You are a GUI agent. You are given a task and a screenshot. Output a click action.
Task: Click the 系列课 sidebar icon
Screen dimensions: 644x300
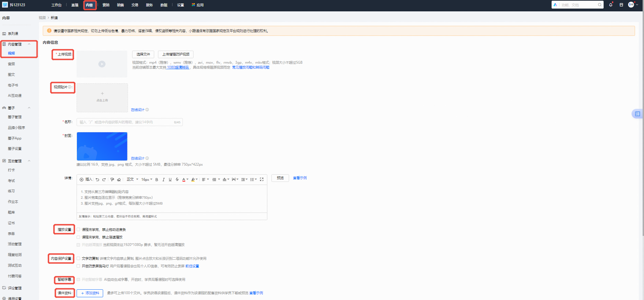[x=4, y=34]
